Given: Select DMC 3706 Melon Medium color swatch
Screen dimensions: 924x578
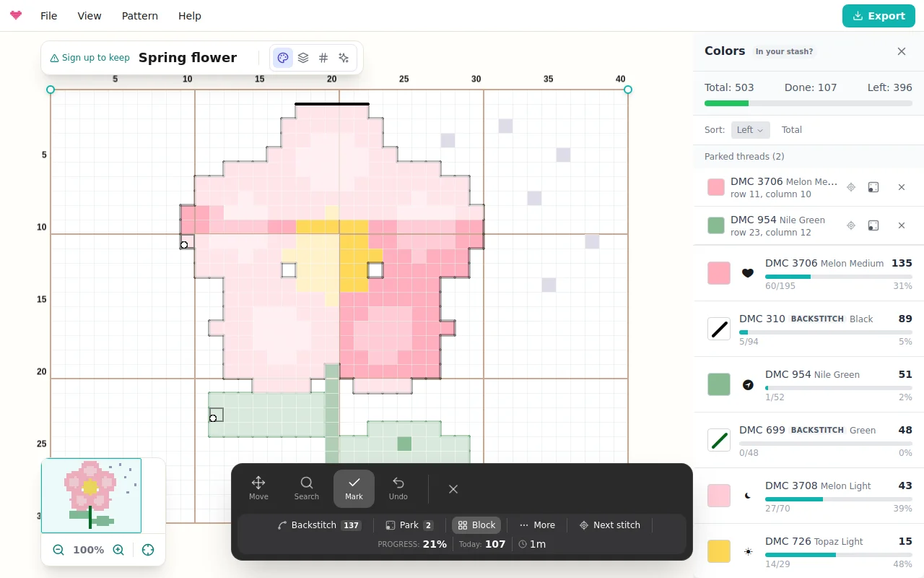Looking at the screenshot, I should [x=719, y=273].
